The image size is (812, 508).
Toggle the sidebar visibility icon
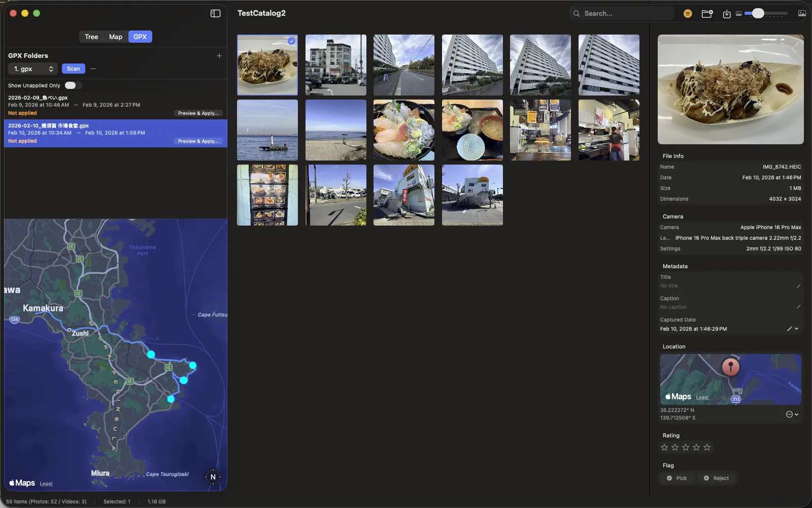click(x=215, y=13)
